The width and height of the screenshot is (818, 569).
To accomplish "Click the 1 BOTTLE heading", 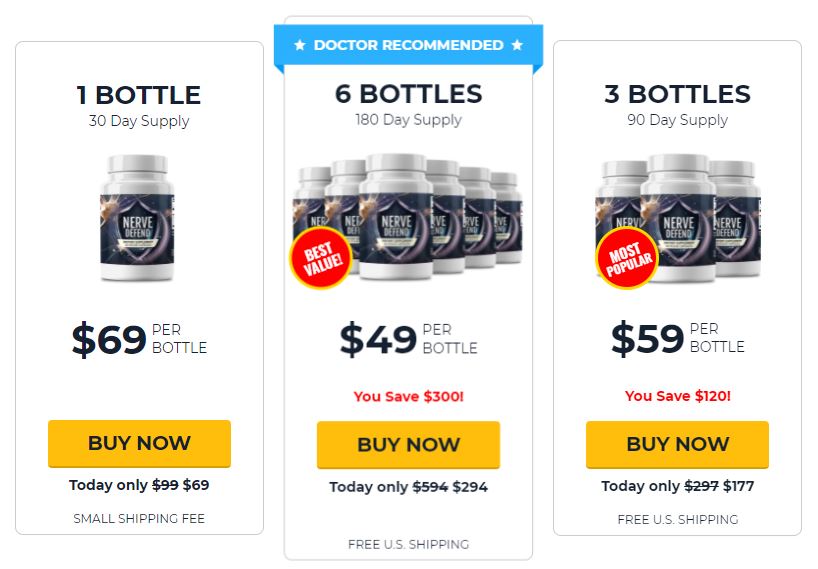I will 139,95.
